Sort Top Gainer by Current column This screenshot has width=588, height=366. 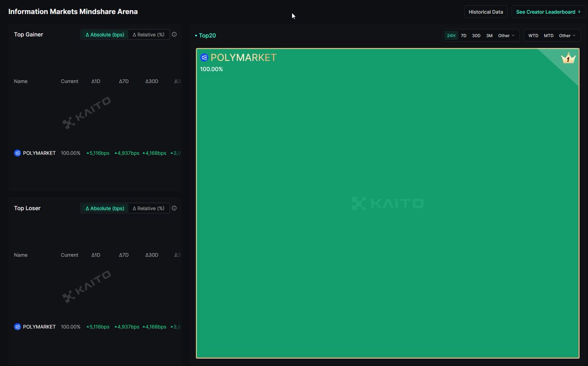point(70,81)
